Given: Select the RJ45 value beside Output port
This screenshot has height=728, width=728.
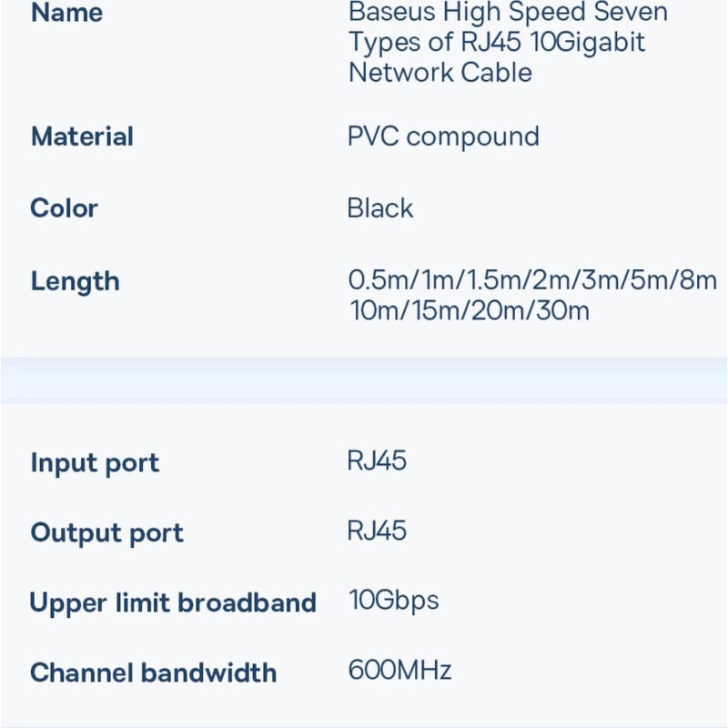Looking at the screenshot, I should (x=377, y=531).
